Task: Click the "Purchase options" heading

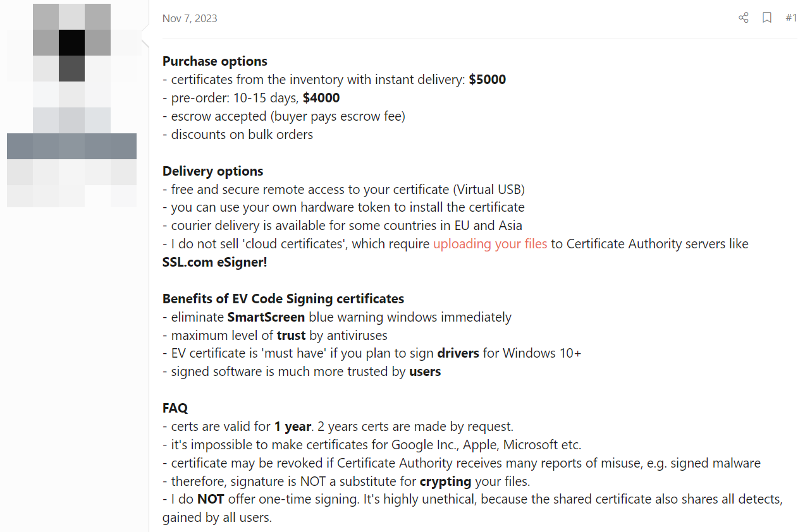Action: (215, 61)
